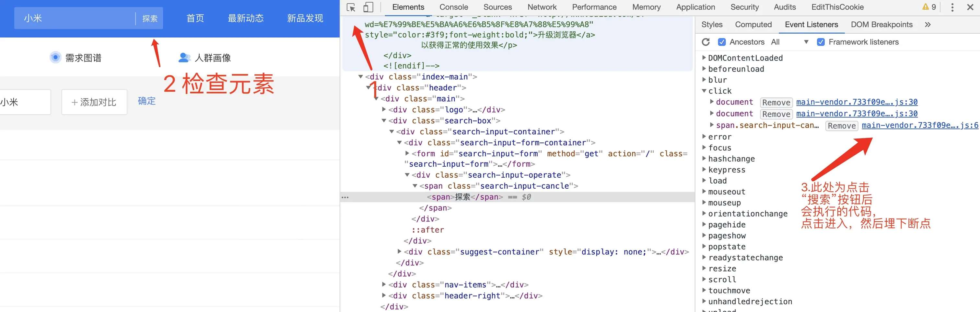
Task: Open the DevTools three-dot menu
Action: pos(952,7)
